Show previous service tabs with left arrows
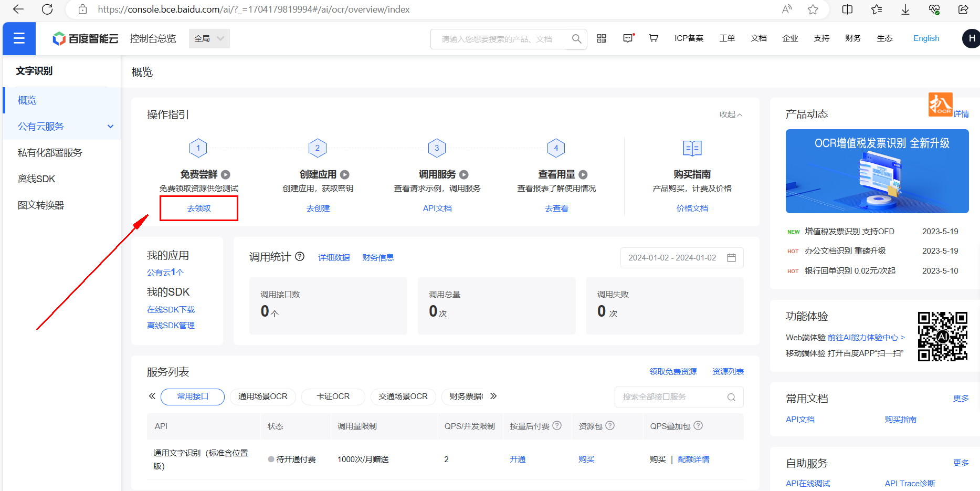Screen dimensions: 980x491 click(152, 396)
